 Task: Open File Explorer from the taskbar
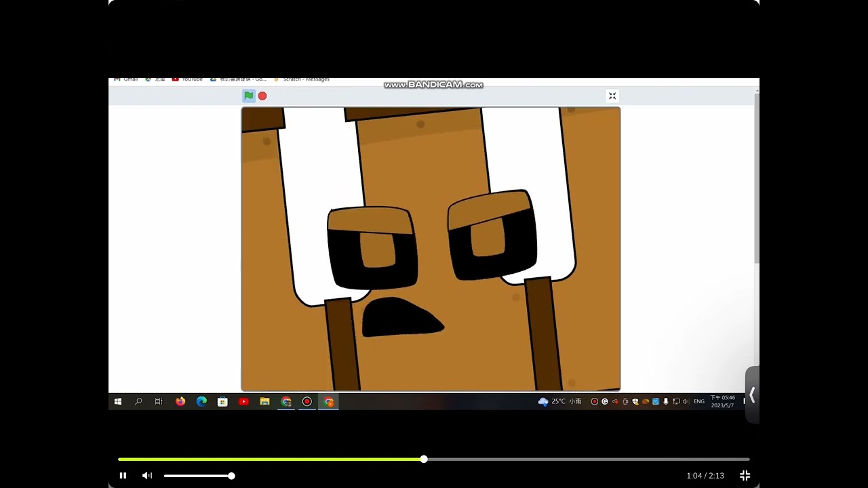(x=265, y=402)
